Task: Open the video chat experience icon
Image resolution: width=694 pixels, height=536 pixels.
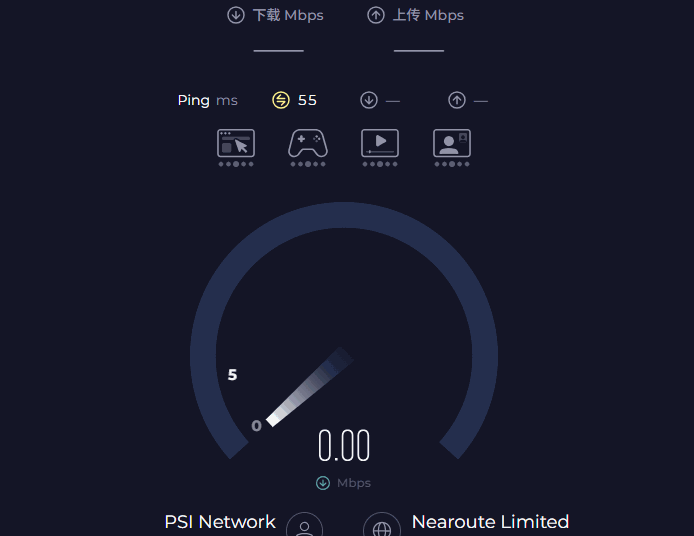Action: (x=452, y=145)
